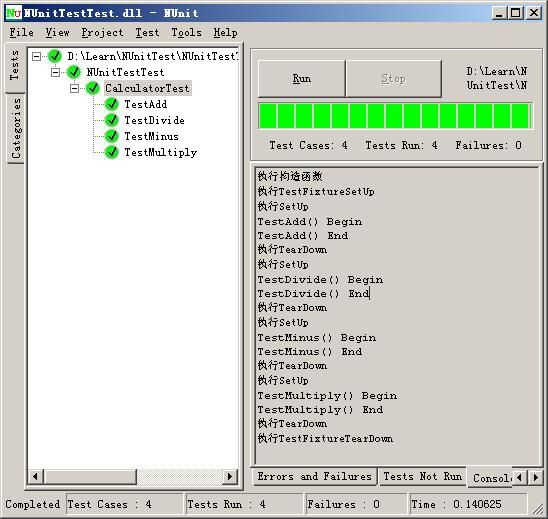
Task: Click green check icon beside TestDivide
Action: pyautogui.click(x=111, y=120)
